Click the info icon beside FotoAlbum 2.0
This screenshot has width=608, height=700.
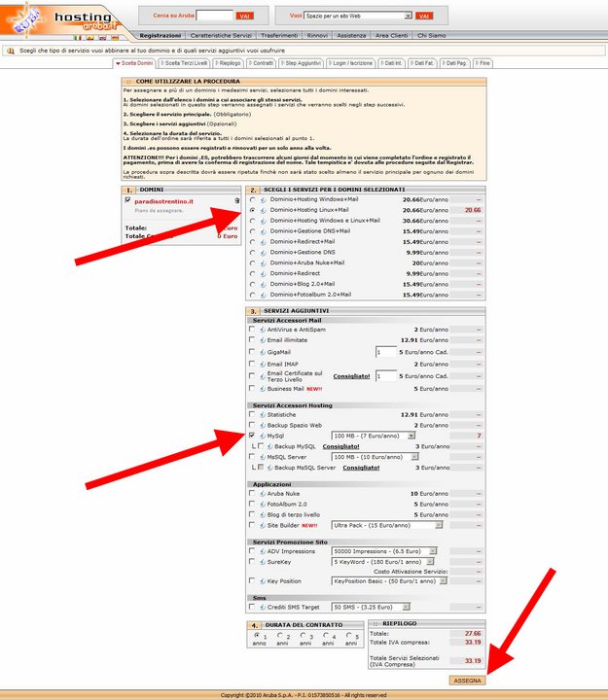pos(263,504)
